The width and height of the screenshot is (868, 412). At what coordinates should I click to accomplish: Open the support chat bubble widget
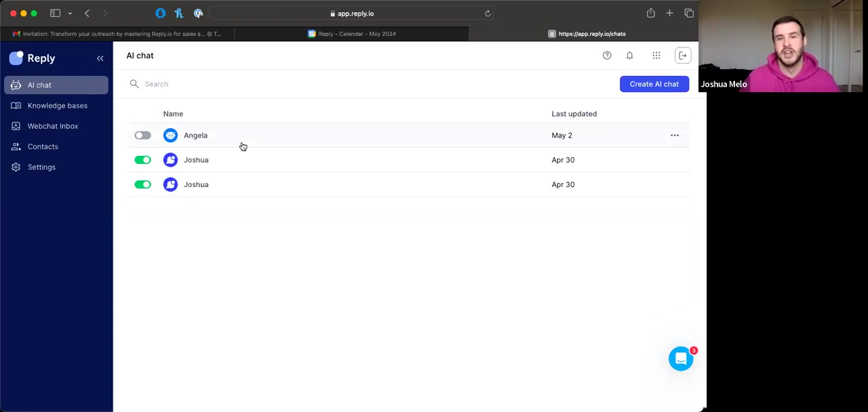681,358
